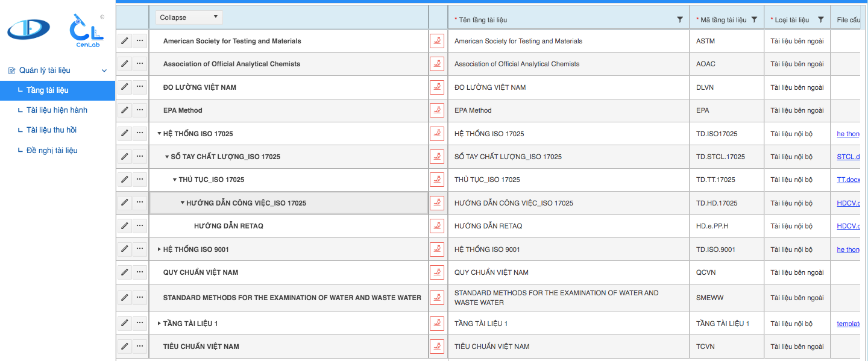Viewport: 868px width, 361px height.
Task: Collapse the SỔ TAY CHẤT LƯỢNG_ISO 17025 node
Action: click(167, 157)
